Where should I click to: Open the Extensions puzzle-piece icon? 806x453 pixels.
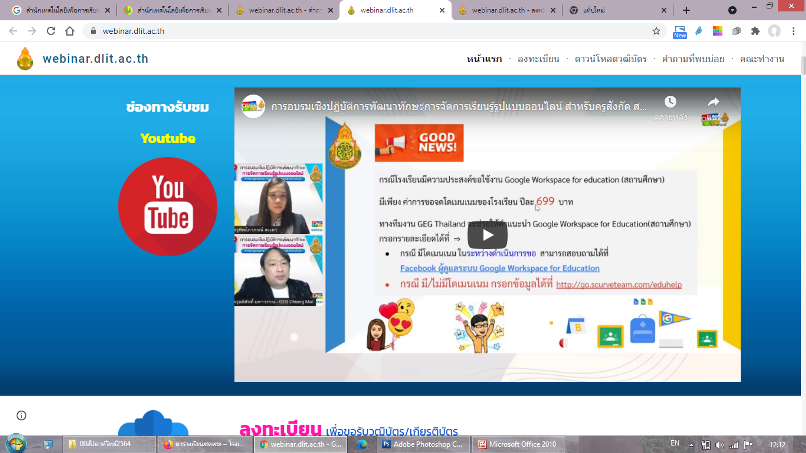pos(755,31)
